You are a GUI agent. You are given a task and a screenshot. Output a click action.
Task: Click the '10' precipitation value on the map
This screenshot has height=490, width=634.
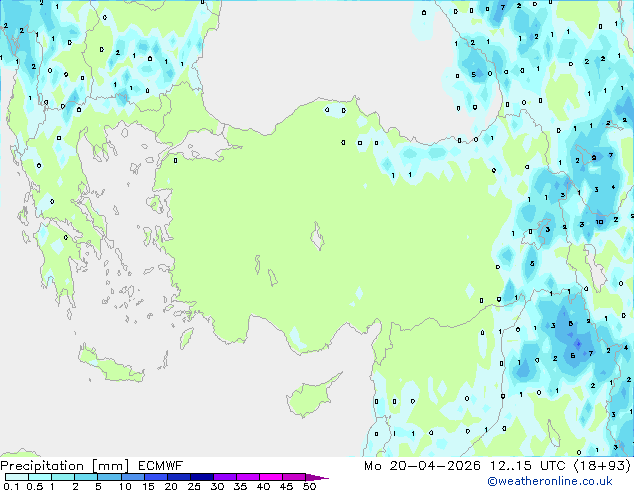pos(599,222)
